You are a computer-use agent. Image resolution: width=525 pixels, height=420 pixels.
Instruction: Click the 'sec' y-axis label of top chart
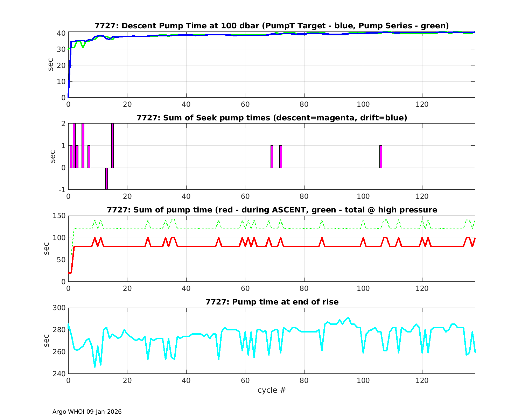click(x=51, y=65)
